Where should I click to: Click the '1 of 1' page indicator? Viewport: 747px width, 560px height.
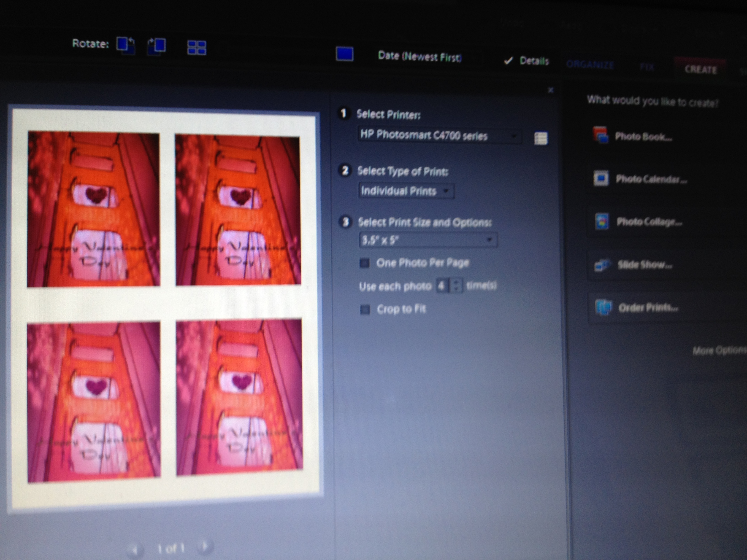[x=171, y=549]
